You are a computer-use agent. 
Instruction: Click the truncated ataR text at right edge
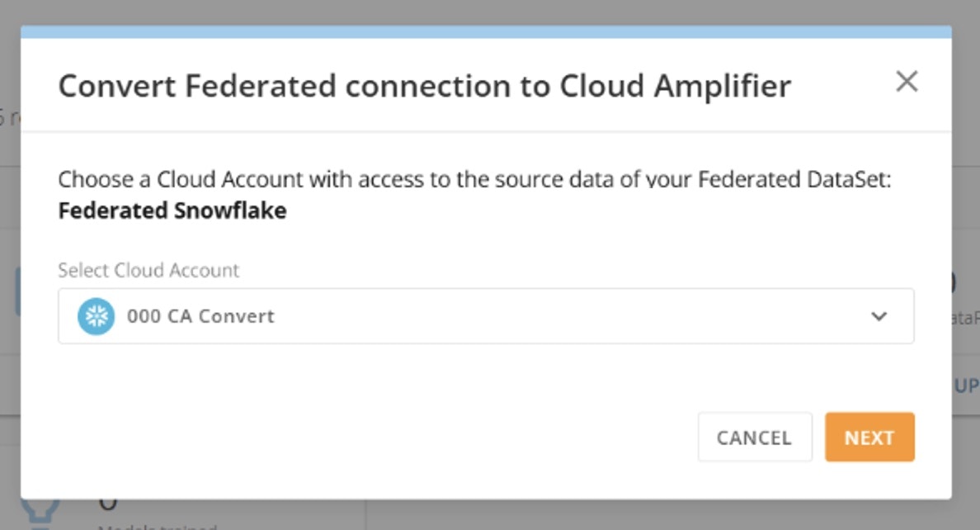coord(966,318)
